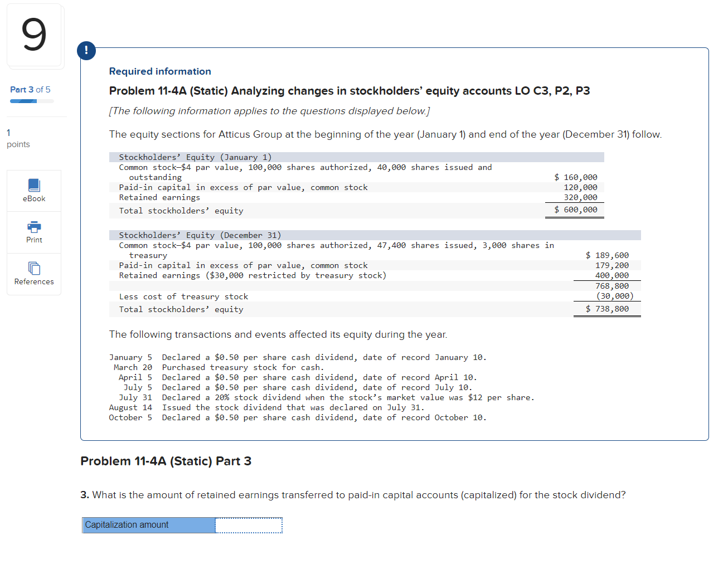Click the 179,200 paid-in capital value
Viewport: 728px width, 569px height.
(x=612, y=265)
